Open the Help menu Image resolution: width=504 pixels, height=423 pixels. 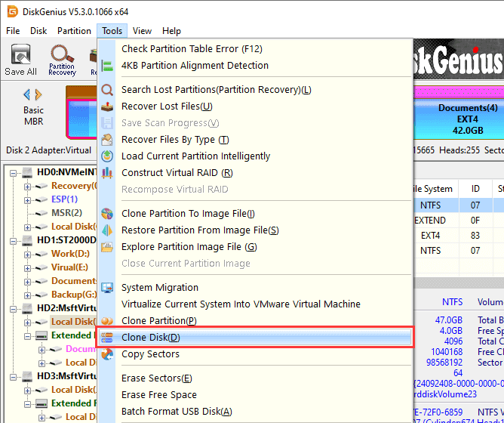pyautogui.click(x=171, y=31)
